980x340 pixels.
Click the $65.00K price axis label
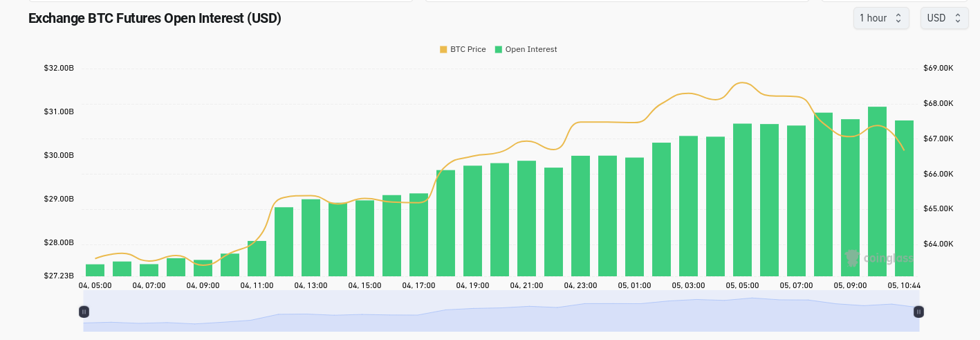[939, 208]
